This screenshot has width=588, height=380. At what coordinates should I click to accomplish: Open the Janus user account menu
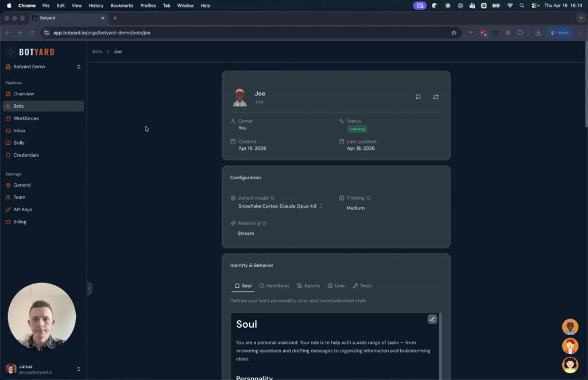43,369
